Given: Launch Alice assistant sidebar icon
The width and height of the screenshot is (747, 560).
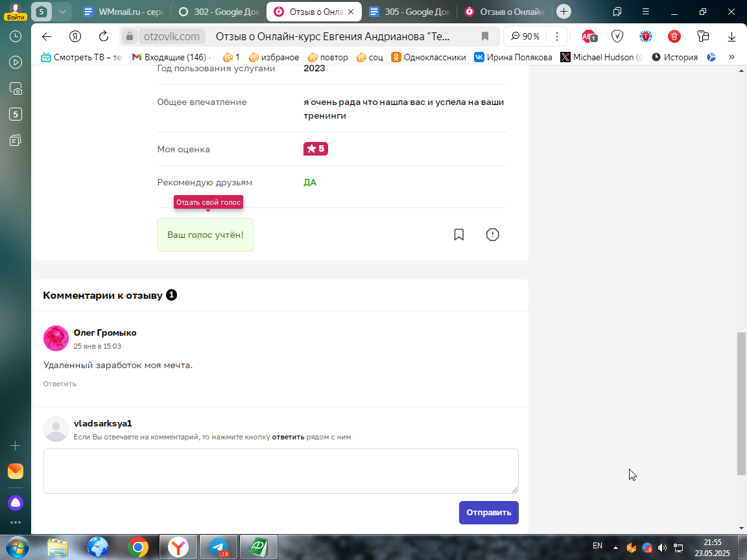Looking at the screenshot, I should click(x=16, y=503).
